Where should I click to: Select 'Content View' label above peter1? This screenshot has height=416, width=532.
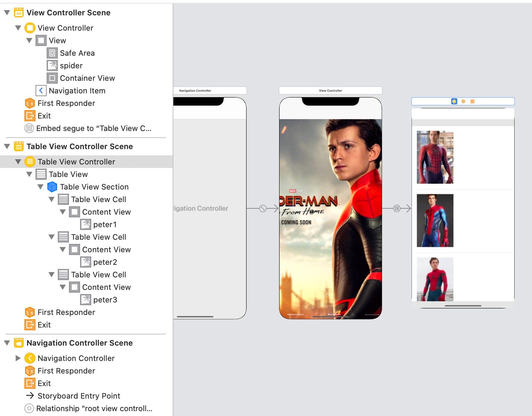(107, 212)
